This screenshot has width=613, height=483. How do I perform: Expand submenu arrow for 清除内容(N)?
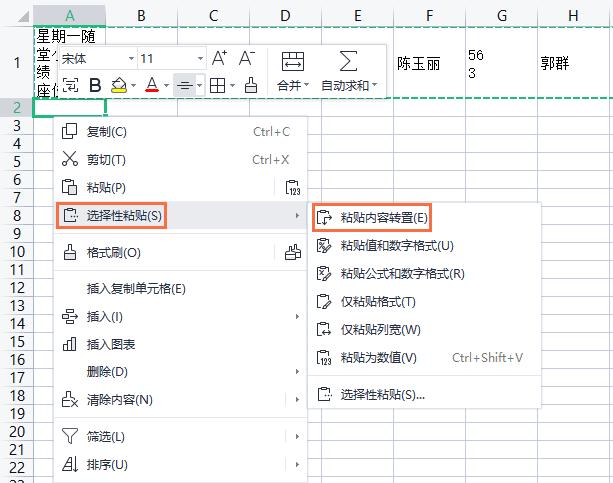297,400
